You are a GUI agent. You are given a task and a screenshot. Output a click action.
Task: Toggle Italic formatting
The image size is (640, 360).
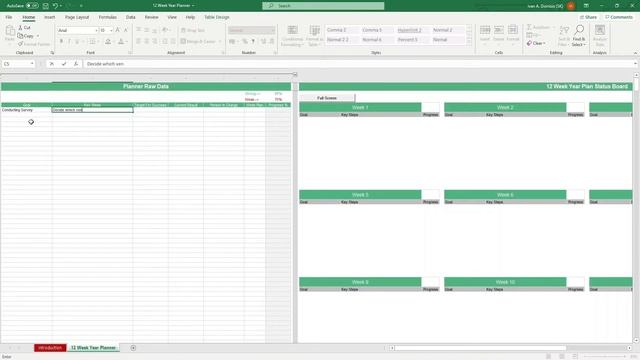click(69, 41)
